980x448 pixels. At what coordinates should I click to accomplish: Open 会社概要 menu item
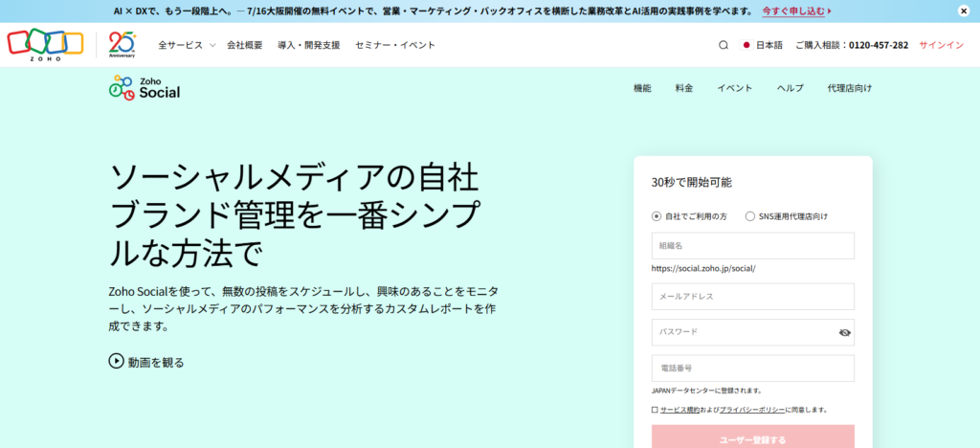point(245,45)
